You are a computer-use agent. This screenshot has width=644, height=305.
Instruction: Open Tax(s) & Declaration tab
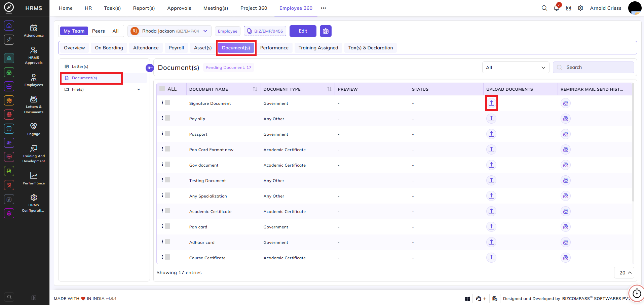(371, 48)
